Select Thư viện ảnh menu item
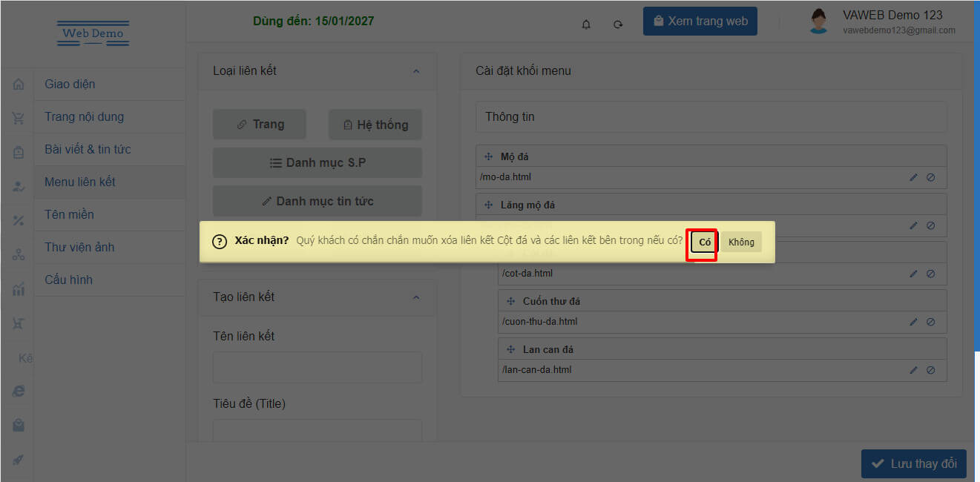 tap(79, 247)
